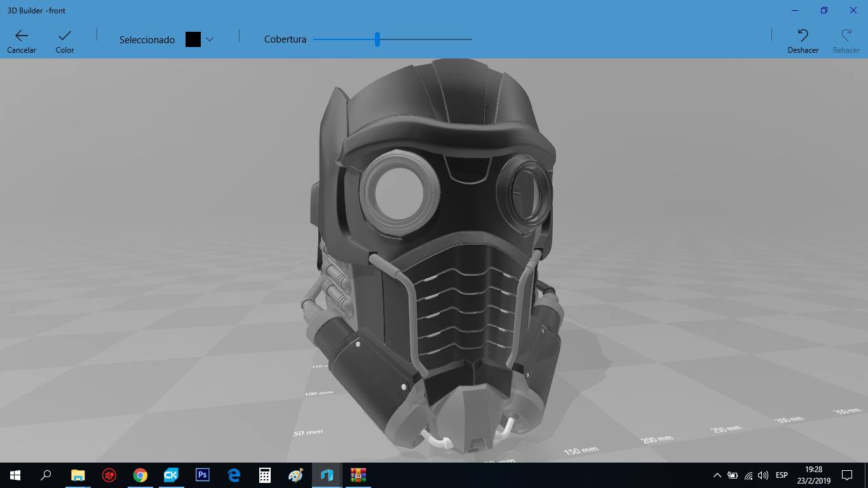Launch Microsoft Edge from the taskbar
The width and height of the screenshot is (868, 488).
[x=233, y=475]
